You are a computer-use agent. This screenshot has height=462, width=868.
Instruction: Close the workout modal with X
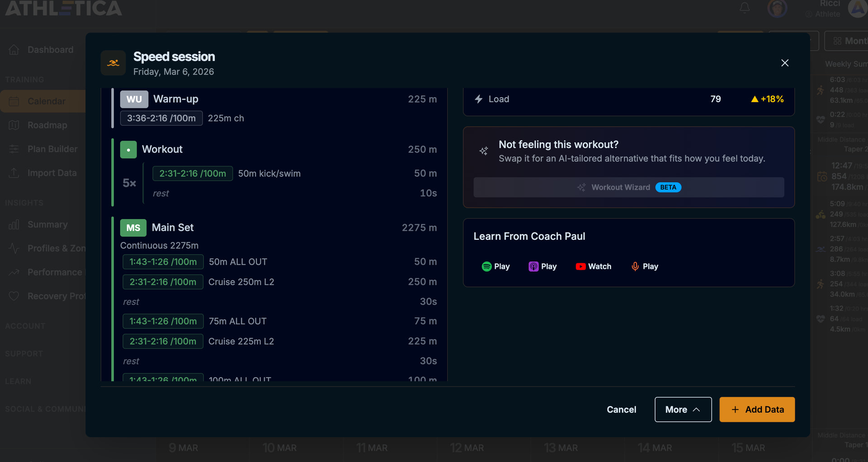click(785, 63)
